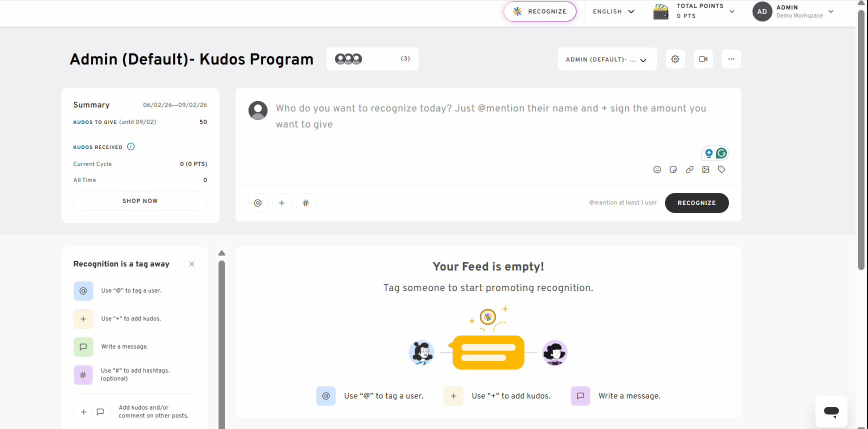Click the AD profile avatar
The height and width of the screenshot is (429, 868).
coord(762,11)
